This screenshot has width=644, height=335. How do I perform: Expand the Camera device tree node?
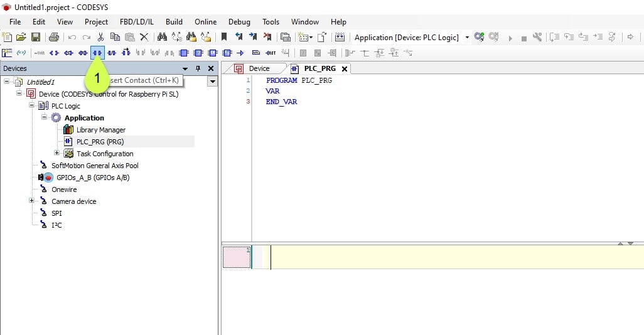click(x=31, y=201)
